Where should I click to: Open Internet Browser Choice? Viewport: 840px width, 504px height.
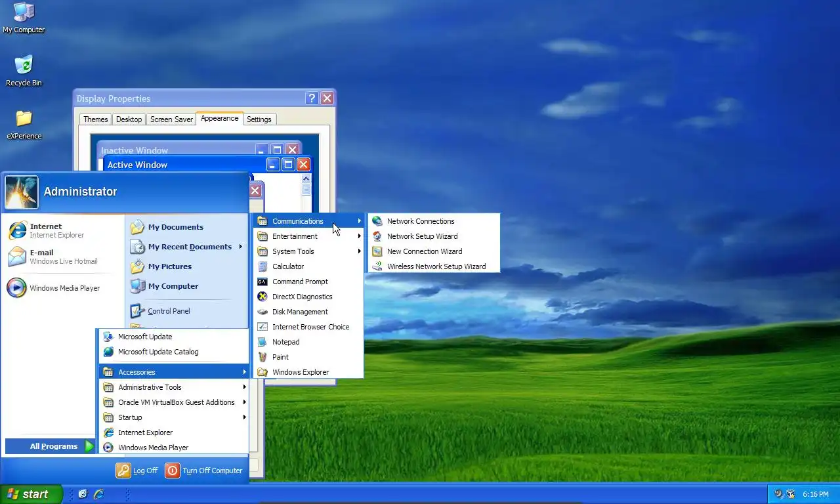coord(308,327)
